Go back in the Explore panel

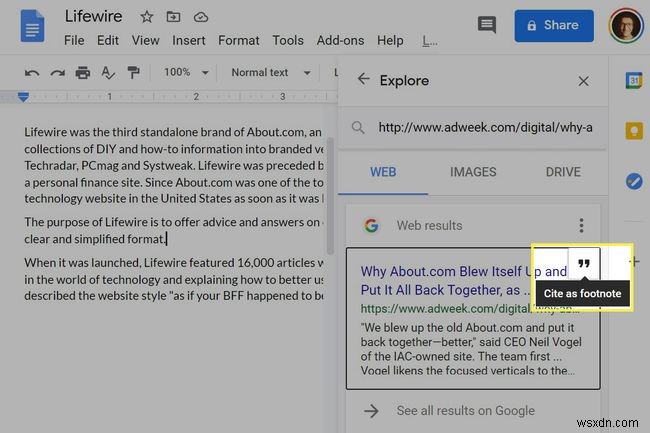[363, 79]
